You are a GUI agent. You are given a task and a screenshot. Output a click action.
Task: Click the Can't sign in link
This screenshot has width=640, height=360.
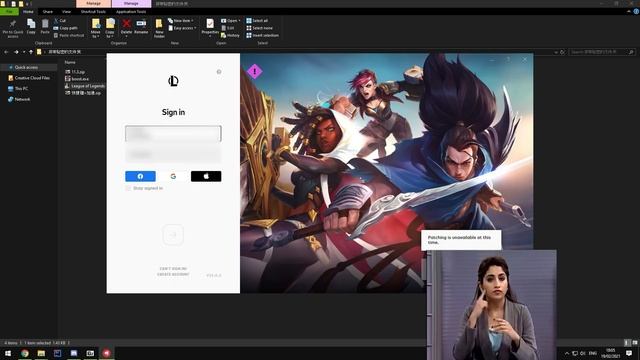tap(173, 269)
